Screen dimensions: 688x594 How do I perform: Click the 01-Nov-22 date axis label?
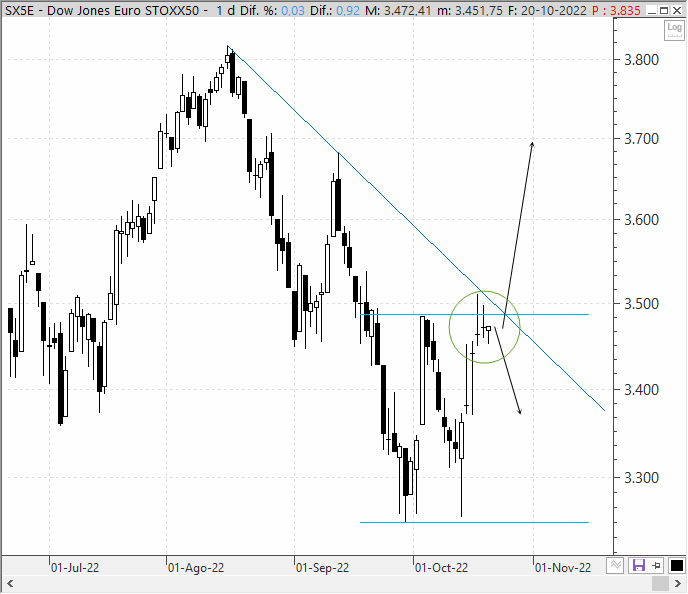[x=563, y=568]
